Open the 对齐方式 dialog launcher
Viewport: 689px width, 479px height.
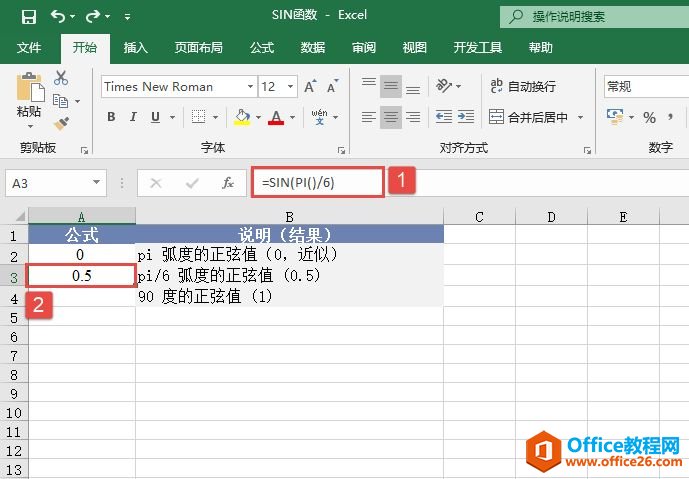point(587,151)
